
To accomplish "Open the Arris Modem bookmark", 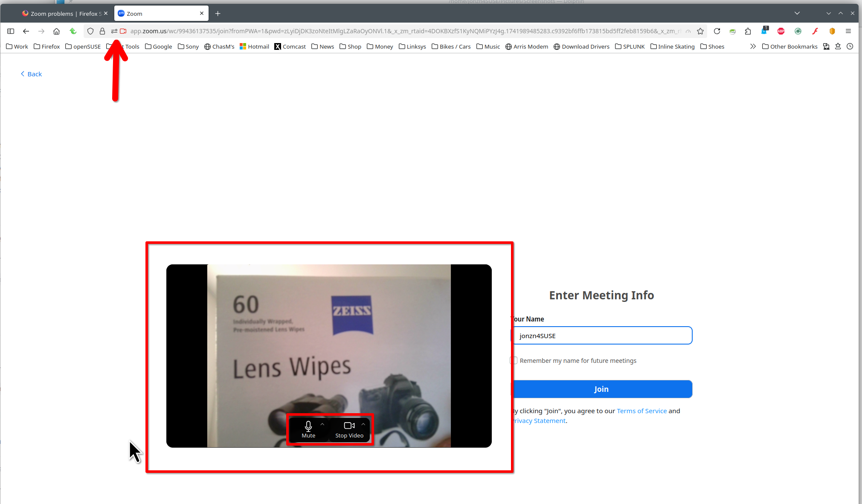I will coord(527,46).
